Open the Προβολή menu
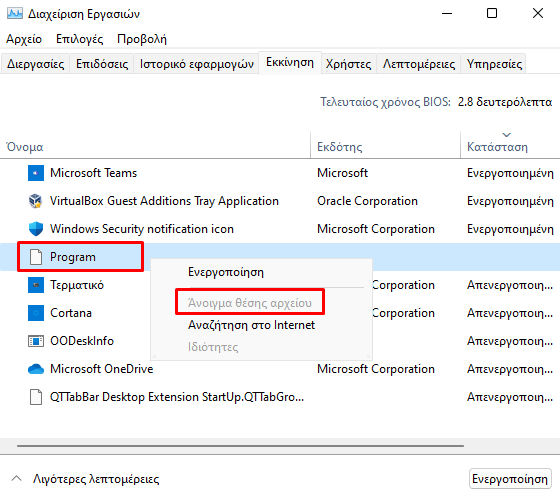The height and width of the screenshot is (500, 560). 142,39
